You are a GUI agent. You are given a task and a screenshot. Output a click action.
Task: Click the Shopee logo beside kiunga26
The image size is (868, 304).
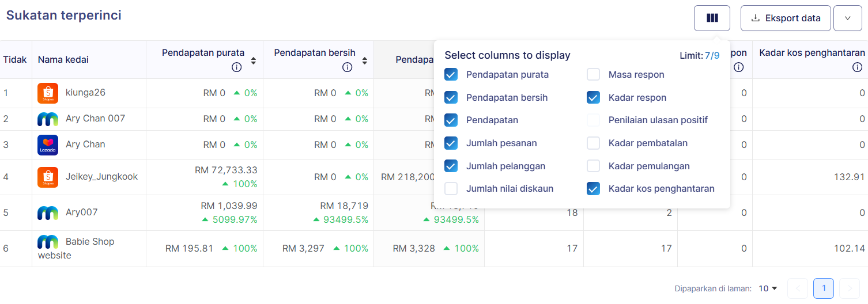coord(48,93)
